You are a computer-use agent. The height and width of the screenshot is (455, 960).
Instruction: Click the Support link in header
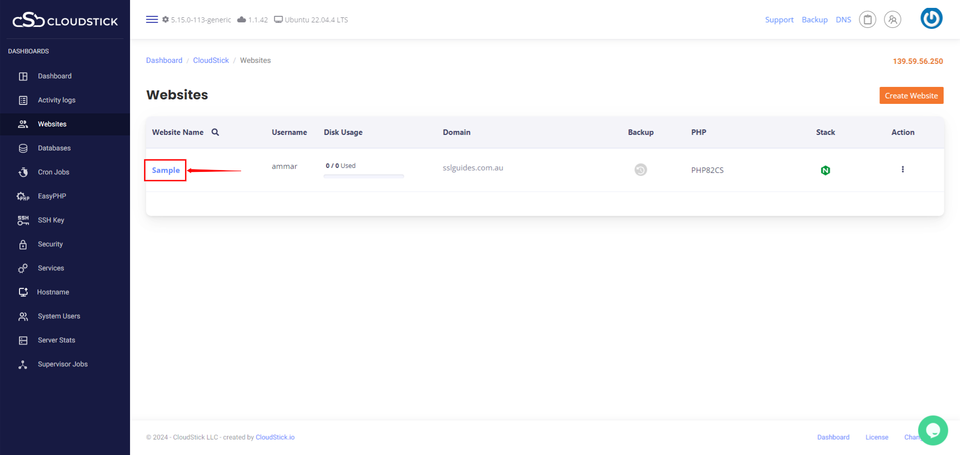click(779, 20)
